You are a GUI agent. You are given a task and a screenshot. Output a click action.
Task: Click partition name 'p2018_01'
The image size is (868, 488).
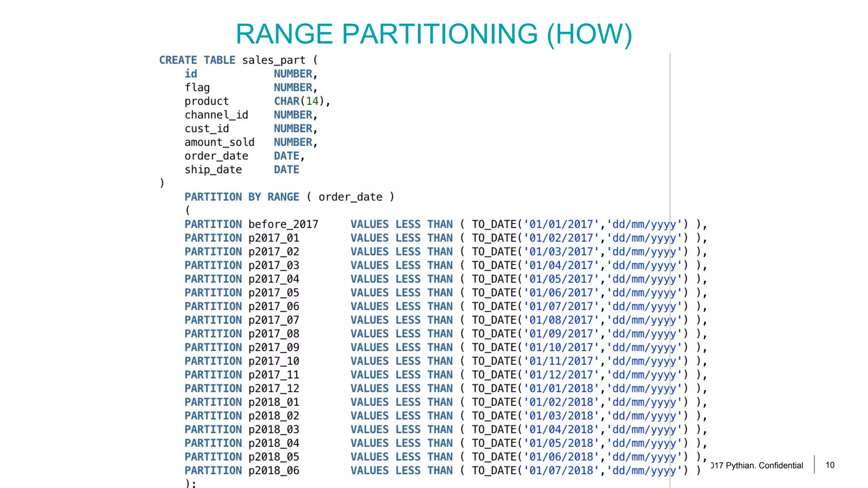tap(274, 402)
